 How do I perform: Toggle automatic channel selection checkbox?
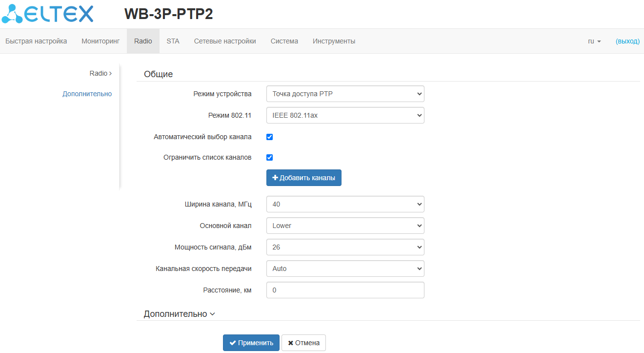[x=269, y=137]
